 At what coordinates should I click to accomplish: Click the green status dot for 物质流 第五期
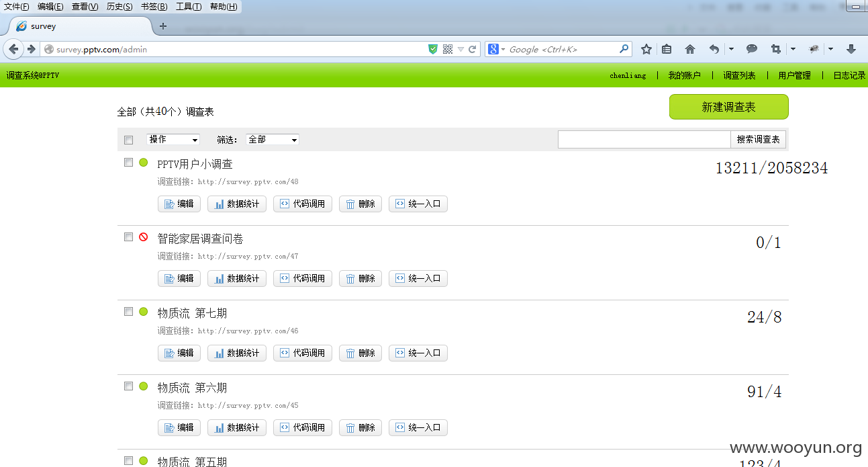(x=143, y=461)
